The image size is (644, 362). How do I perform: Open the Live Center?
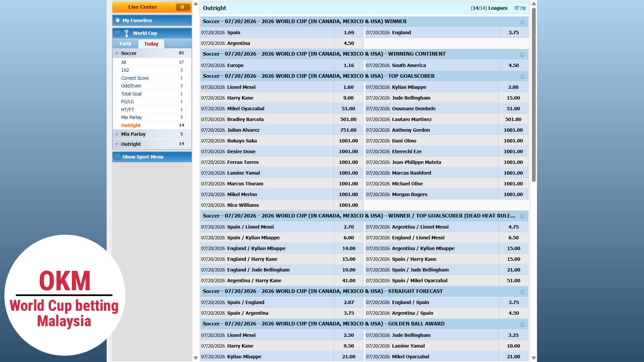[x=152, y=7]
